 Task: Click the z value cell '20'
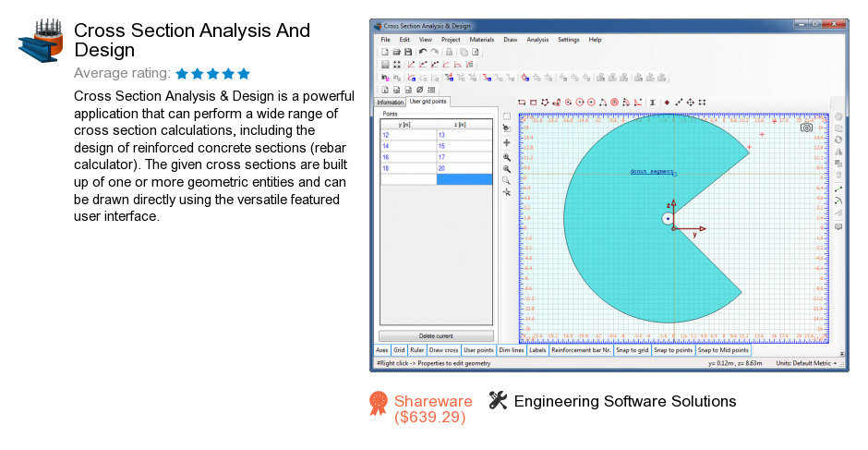pyautogui.click(x=464, y=168)
